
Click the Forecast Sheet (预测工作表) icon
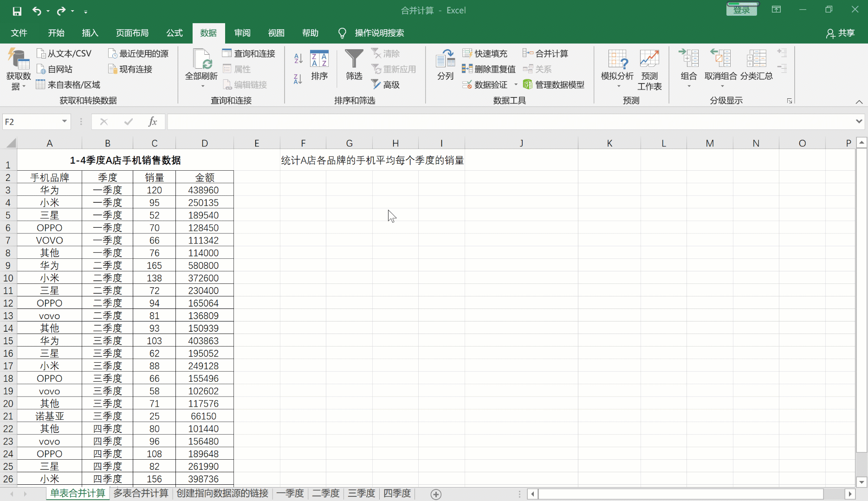[x=649, y=70]
